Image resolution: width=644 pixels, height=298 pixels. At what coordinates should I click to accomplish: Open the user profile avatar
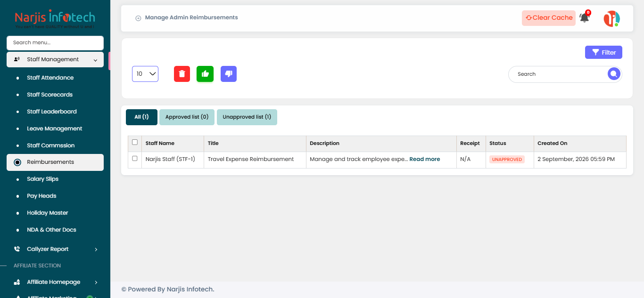(x=612, y=18)
